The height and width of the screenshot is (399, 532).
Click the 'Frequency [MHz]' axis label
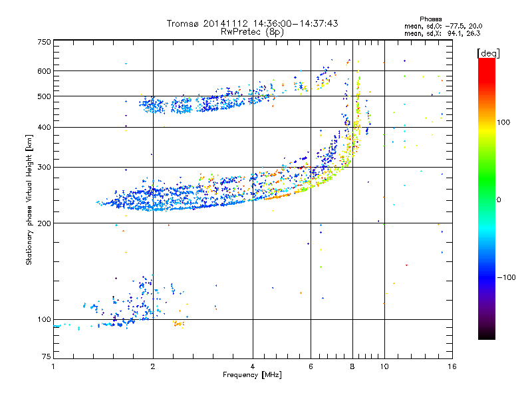click(x=252, y=374)
